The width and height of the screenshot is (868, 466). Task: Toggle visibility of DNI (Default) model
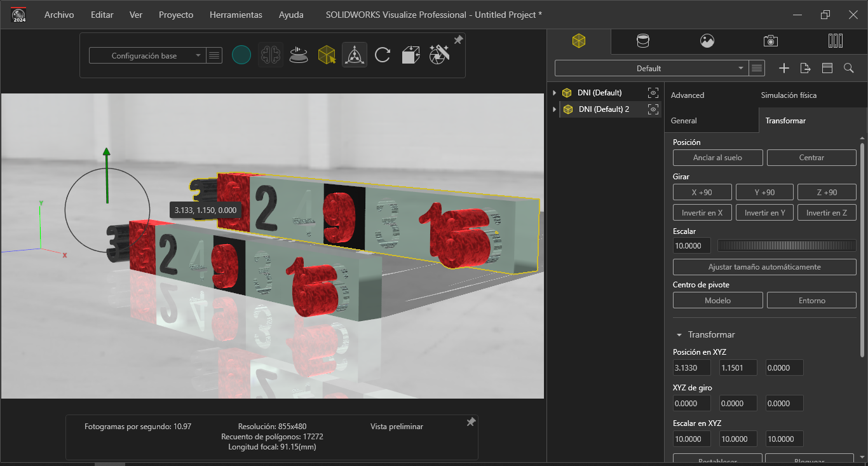point(653,93)
